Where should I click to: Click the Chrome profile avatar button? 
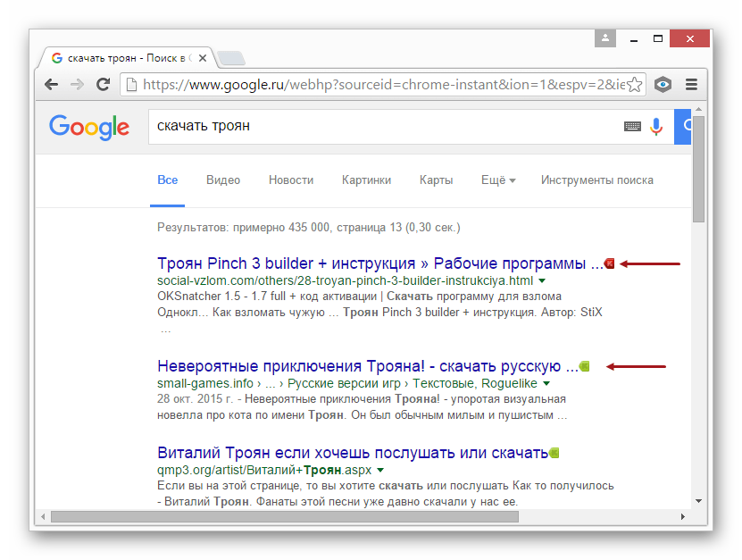605,38
